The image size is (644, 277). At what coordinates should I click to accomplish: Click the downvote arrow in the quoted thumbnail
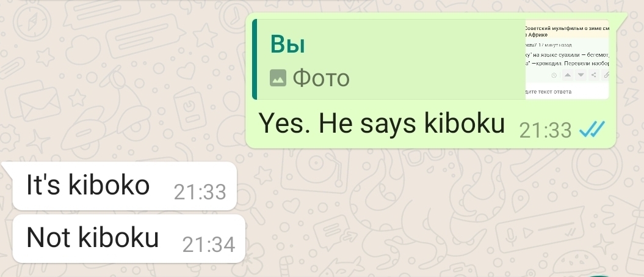(x=581, y=75)
